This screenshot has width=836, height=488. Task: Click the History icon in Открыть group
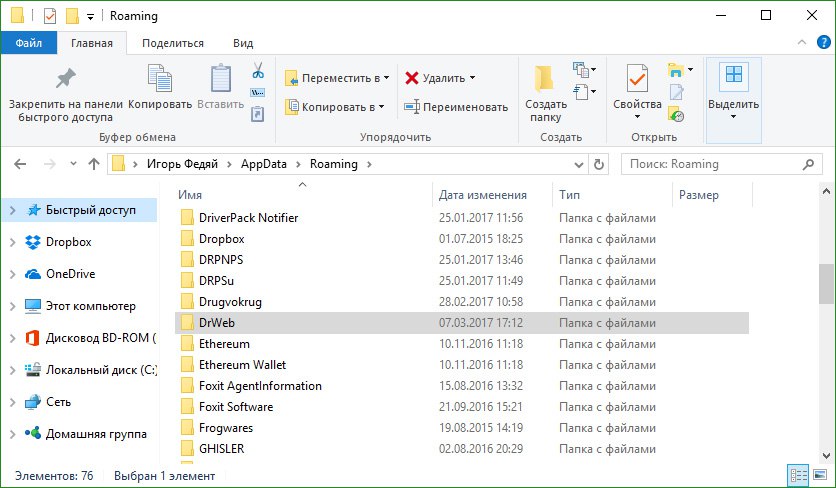(x=676, y=114)
